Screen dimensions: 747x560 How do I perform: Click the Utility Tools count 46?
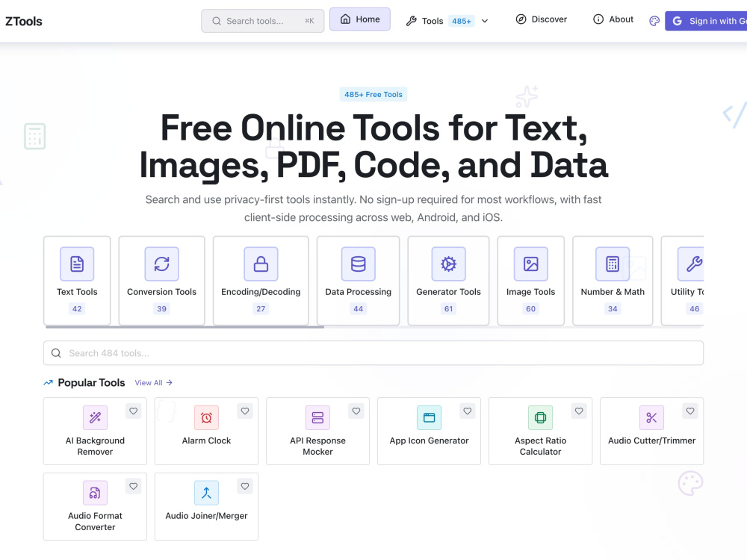(x=695, y=308)
